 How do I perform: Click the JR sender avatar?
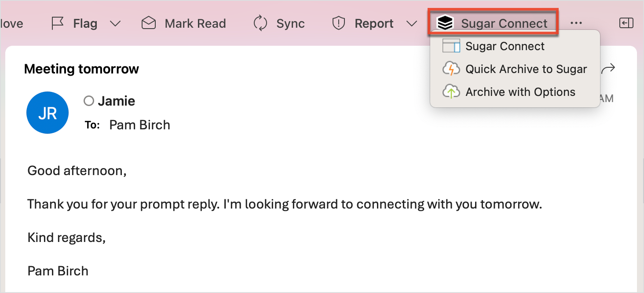point(48,113)
